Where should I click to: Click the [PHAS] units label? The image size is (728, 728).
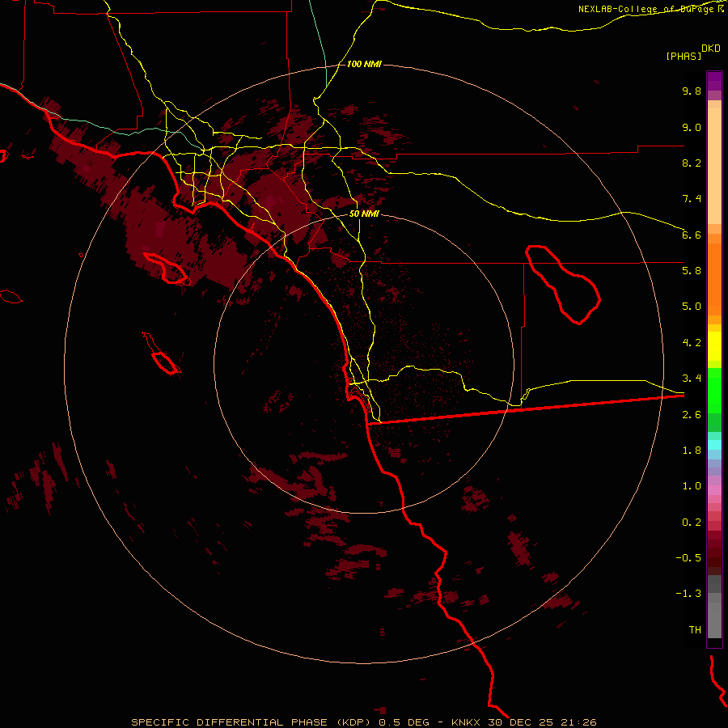tap(684, 56)
